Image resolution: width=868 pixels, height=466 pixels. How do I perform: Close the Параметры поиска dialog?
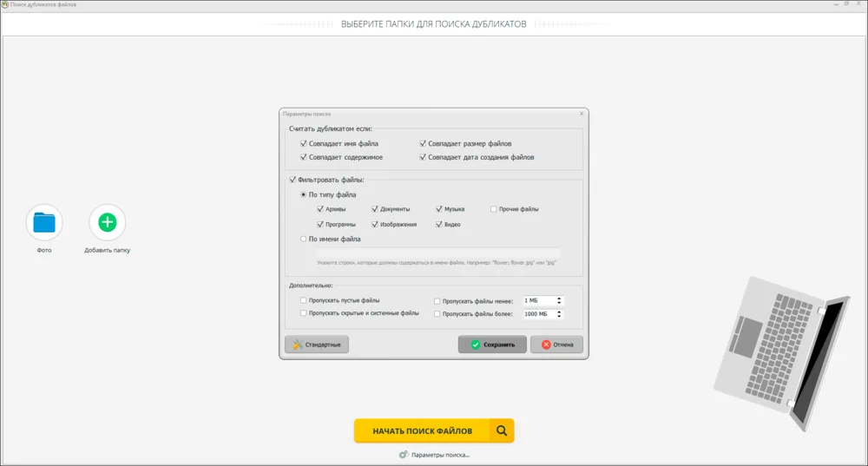pos(582,114)
